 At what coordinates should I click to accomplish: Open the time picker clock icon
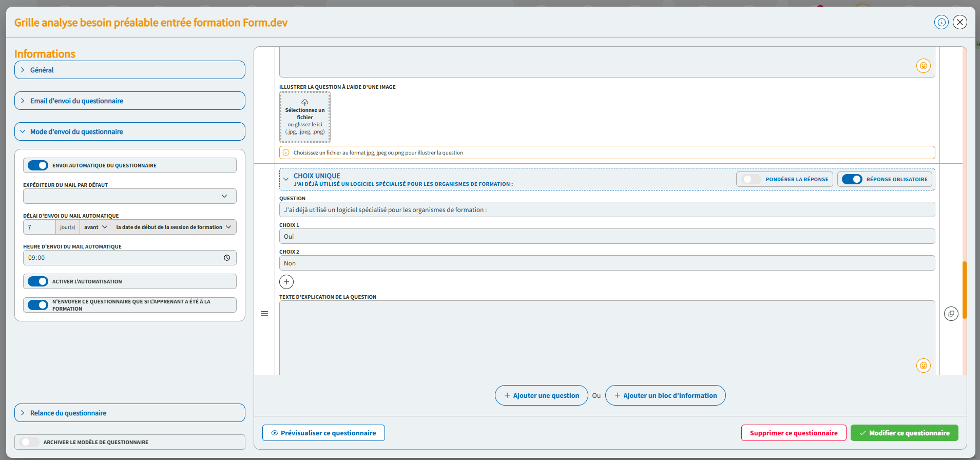[x=227, y=258]
